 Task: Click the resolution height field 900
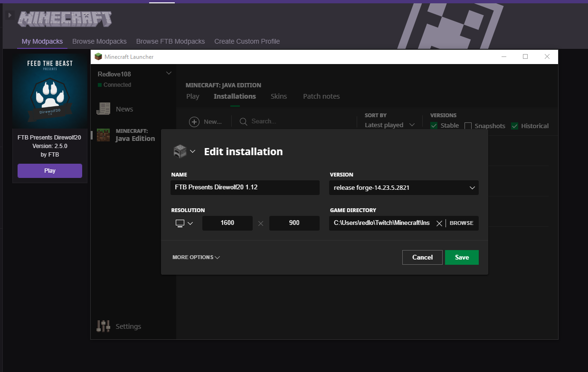(x=294, y=223)
